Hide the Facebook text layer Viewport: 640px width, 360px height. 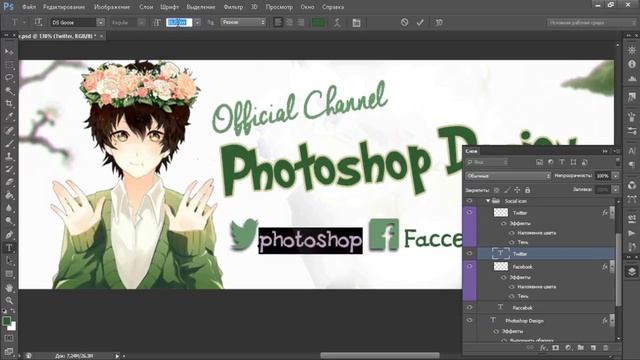[469, 307]
